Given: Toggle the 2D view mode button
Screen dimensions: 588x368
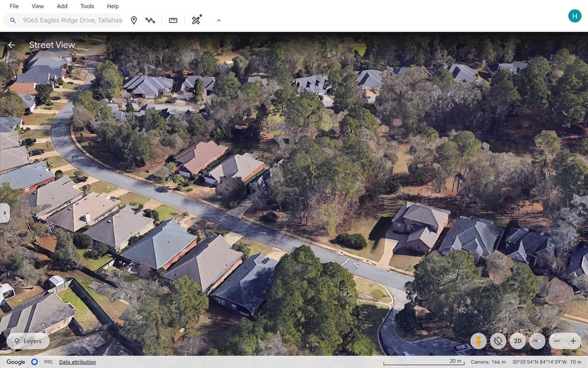Looking at the screenshot, I should [517, 341].
